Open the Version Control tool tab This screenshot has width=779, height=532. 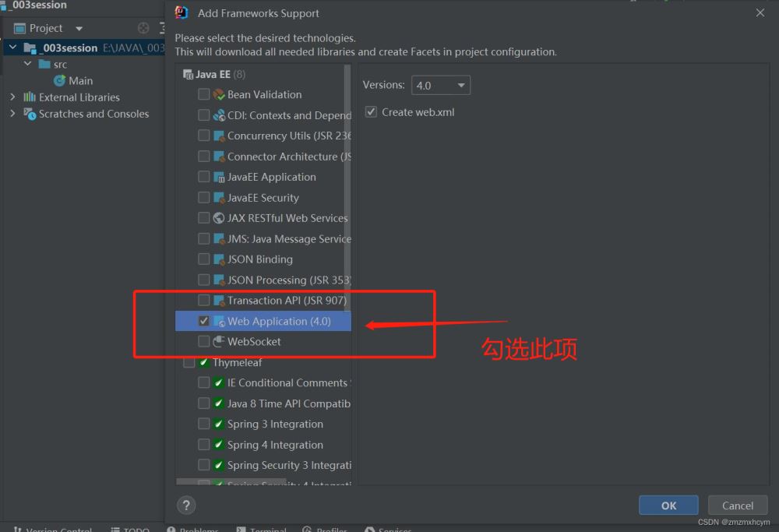53,530
